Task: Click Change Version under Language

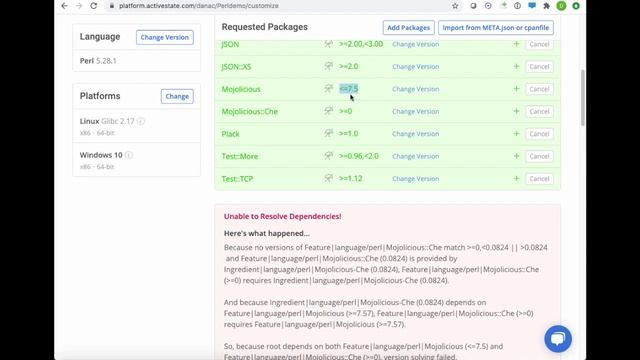Action: [164, 37]
